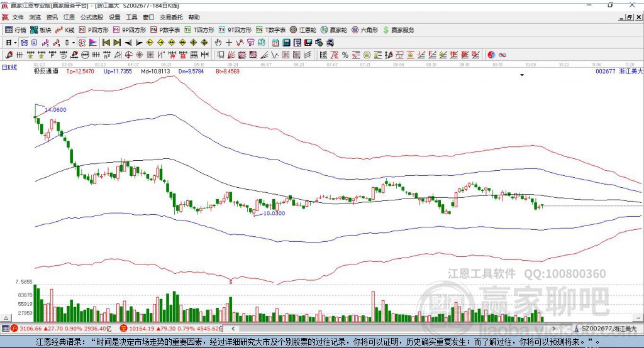Switch to the K线 chart view

point(65,30)
